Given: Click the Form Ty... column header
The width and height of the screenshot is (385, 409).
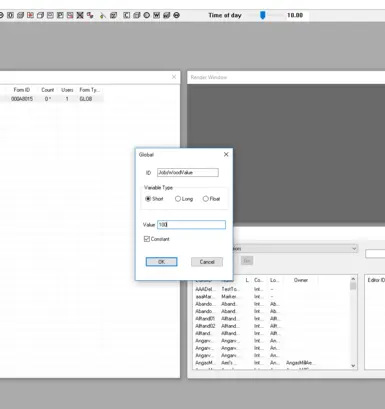Looking at the screenshot, I should point(90,90).
